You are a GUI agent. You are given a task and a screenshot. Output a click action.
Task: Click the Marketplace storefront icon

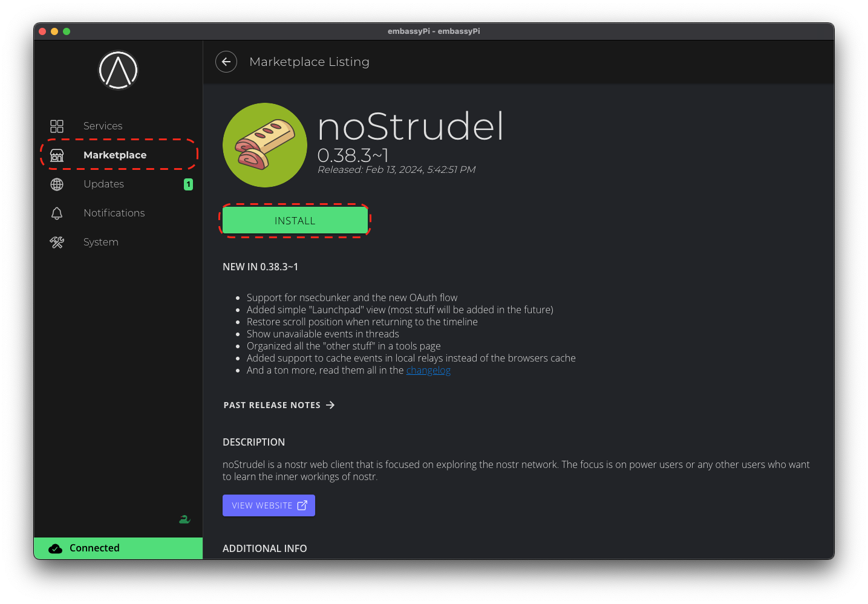pyautogui.click(x=56, y=155)
